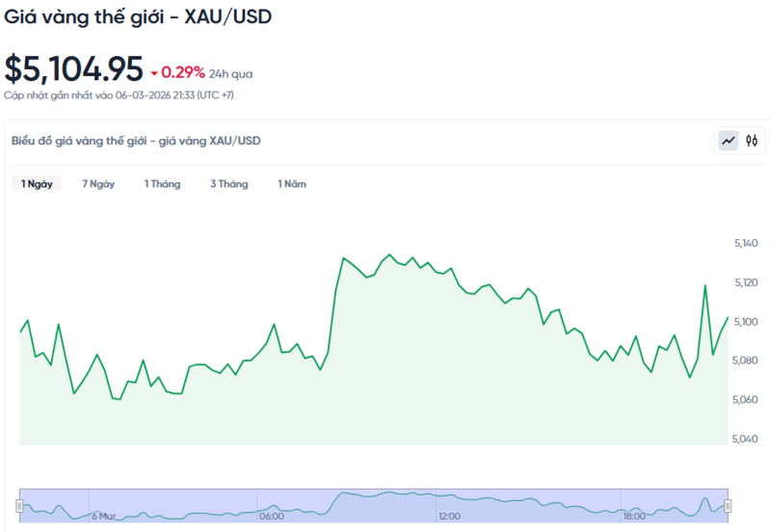Click the 6 Mar label in navigator
This screenshot has height=532, width=771.
tap(104, 517)
